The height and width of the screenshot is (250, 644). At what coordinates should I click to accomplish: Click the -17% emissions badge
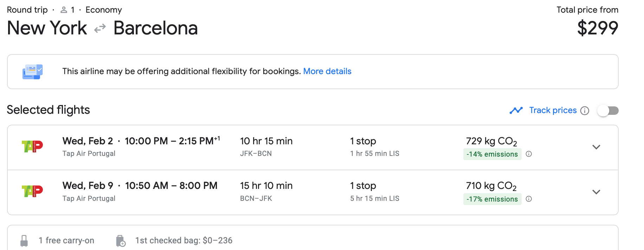(492, 199)
